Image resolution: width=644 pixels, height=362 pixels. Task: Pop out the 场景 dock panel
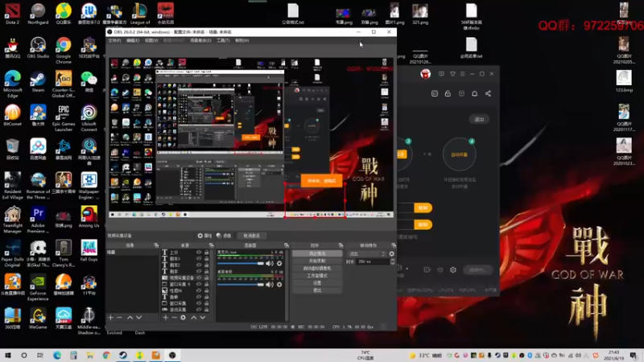(156, 245)
